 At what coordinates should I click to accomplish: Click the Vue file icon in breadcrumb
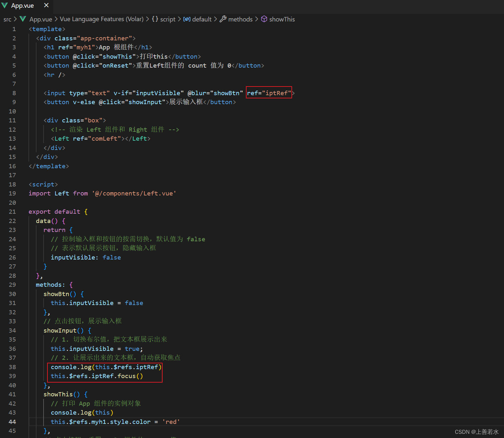point(23,19)
